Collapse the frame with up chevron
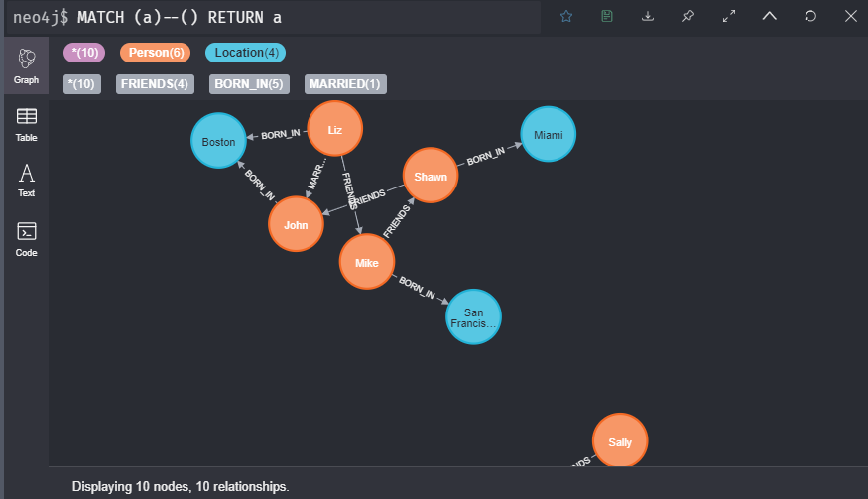 [x=770, y=16]
